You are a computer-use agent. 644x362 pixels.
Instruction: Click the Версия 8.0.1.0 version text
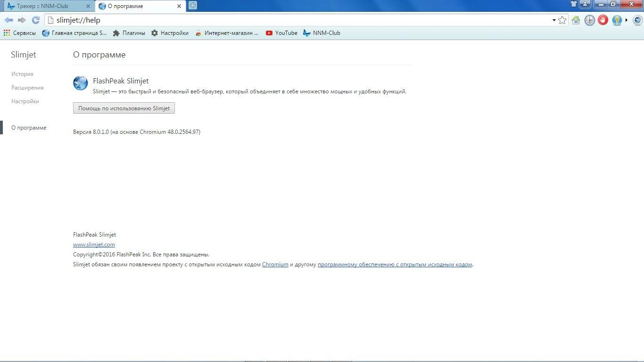137,132
